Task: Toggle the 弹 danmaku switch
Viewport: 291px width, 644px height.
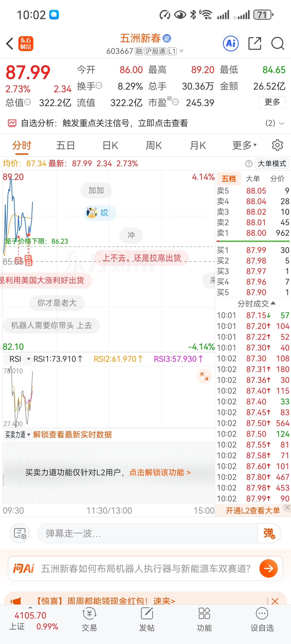Action: pos(269,533)
